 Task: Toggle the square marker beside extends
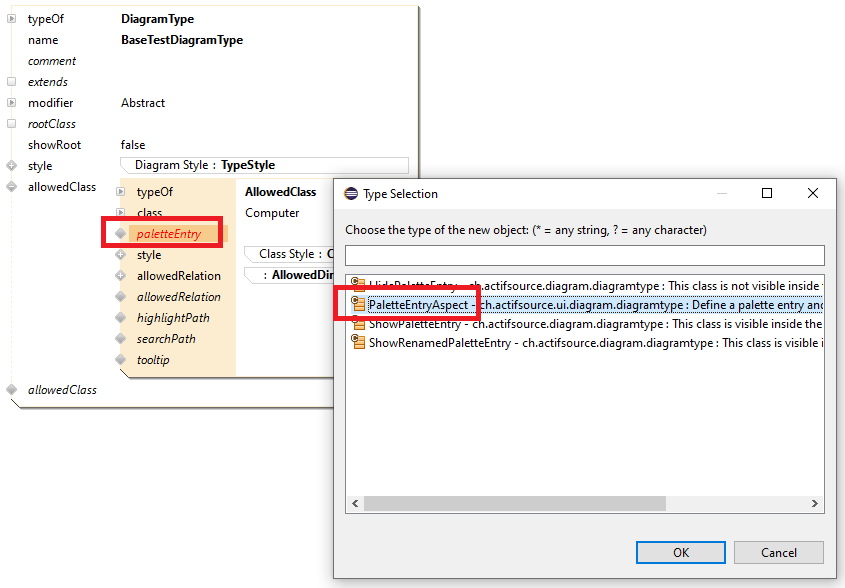[12, 82]
